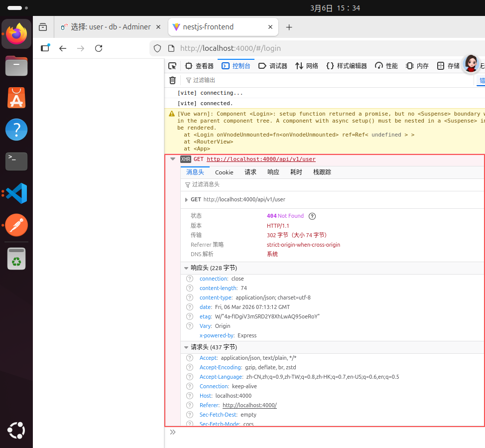Click help icon for etag header

190,316
